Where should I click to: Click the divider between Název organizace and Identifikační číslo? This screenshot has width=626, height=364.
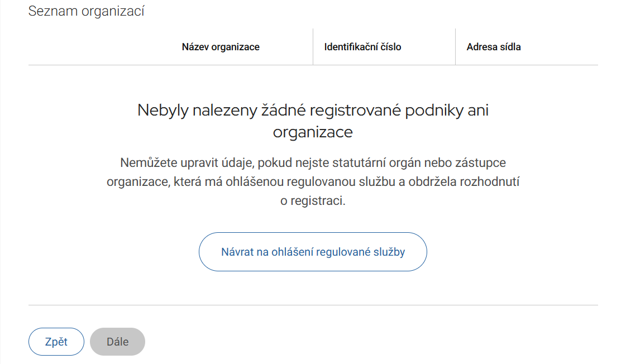click(313, 47)
